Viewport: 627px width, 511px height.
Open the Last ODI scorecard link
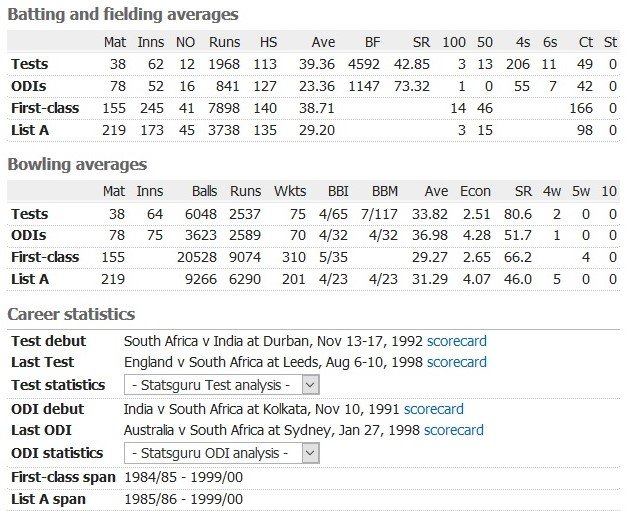click(x=454, y=430)
